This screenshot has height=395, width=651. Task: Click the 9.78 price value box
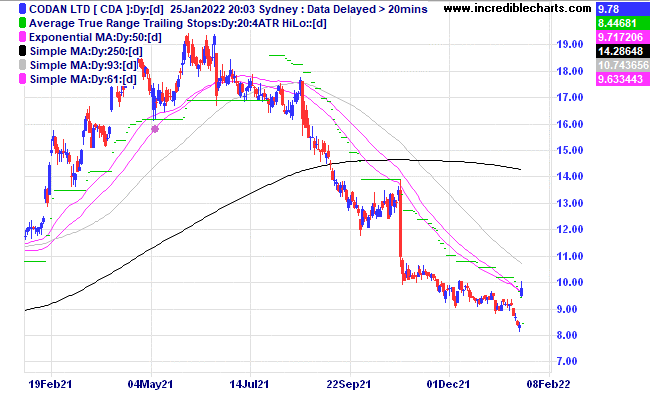[622, 9]
